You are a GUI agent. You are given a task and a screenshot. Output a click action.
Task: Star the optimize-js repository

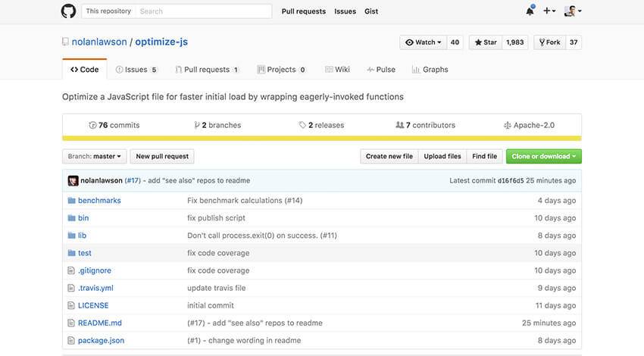coord(486,42)
